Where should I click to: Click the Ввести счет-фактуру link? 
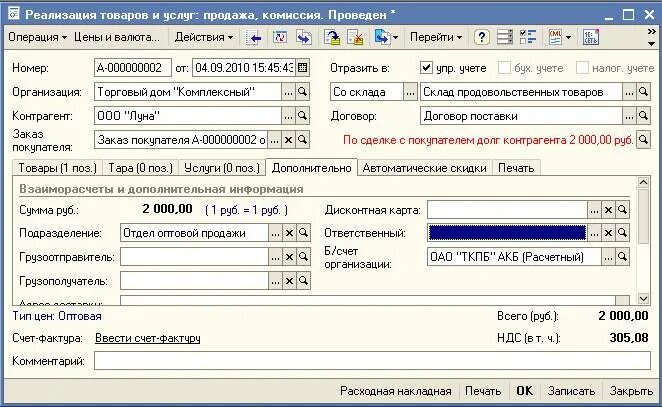point(148,338)
